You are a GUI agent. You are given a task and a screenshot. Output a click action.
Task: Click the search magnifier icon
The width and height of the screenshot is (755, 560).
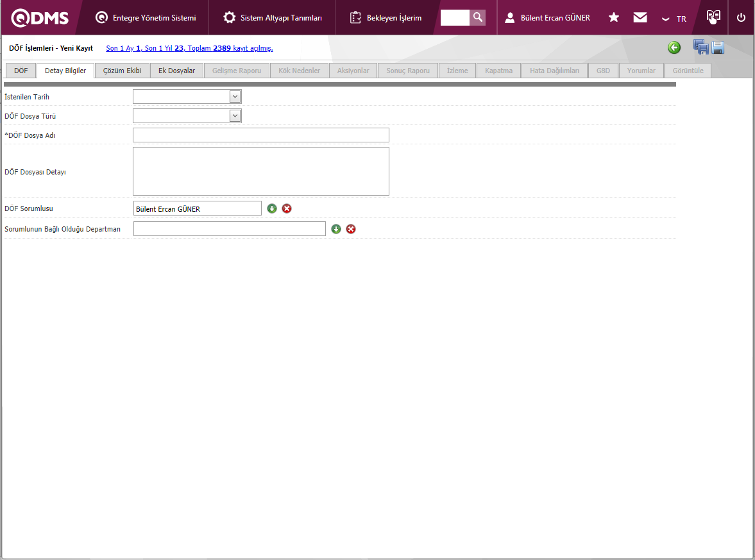478,17
